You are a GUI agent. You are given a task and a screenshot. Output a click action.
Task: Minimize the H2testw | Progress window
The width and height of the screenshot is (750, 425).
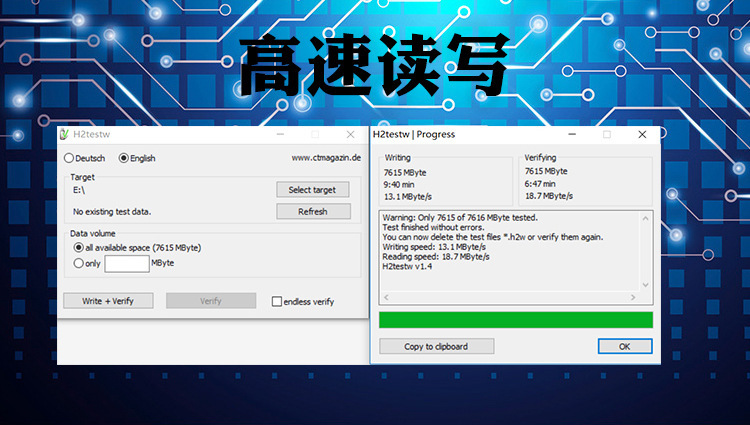coord(572,135)
